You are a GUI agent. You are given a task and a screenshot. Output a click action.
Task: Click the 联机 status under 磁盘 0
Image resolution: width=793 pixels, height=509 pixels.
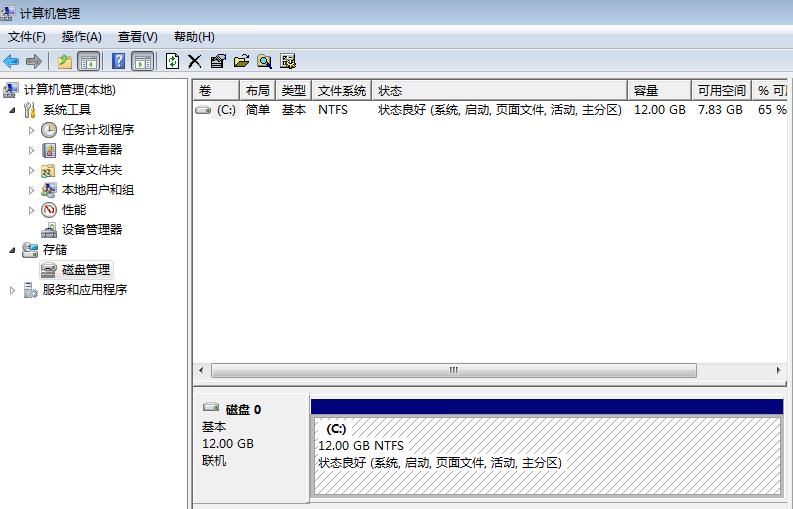point(214,460)
